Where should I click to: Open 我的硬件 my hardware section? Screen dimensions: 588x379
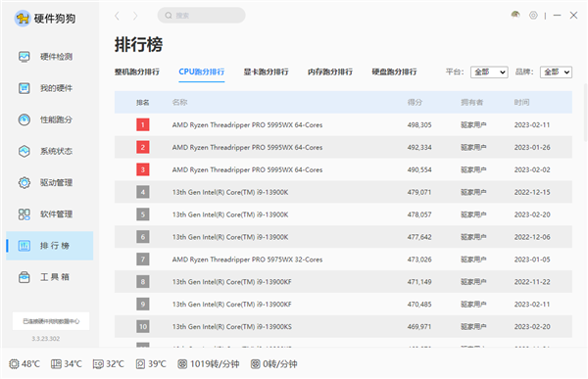pos(49,88)
